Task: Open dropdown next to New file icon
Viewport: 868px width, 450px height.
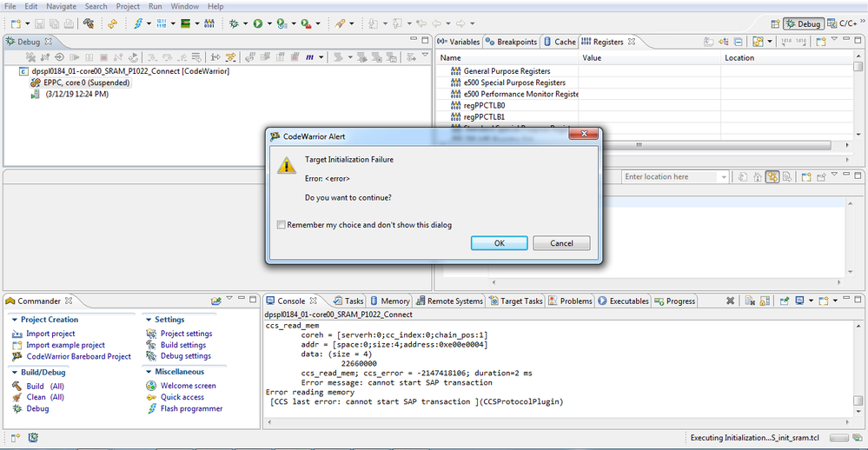Action: pos(27,23)
